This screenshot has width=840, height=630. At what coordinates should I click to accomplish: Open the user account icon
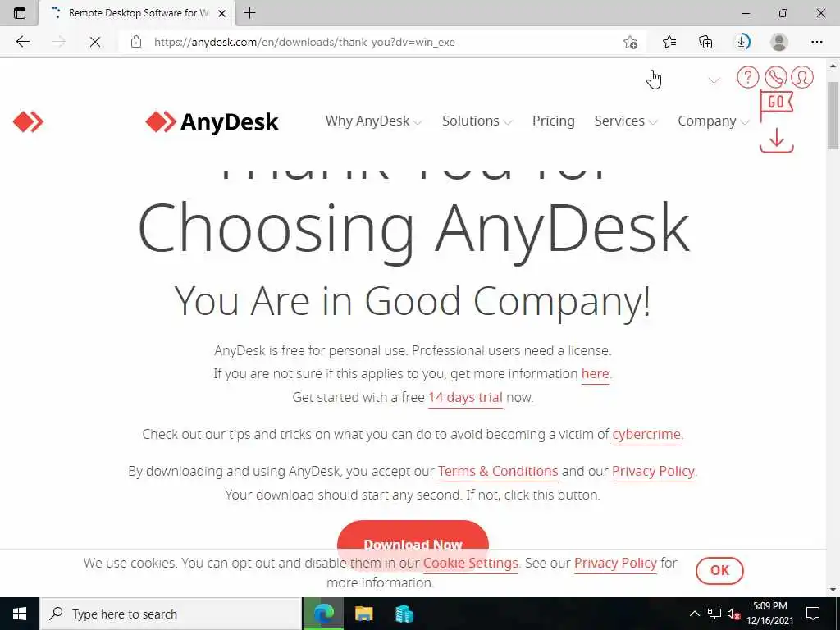(802, 77)
